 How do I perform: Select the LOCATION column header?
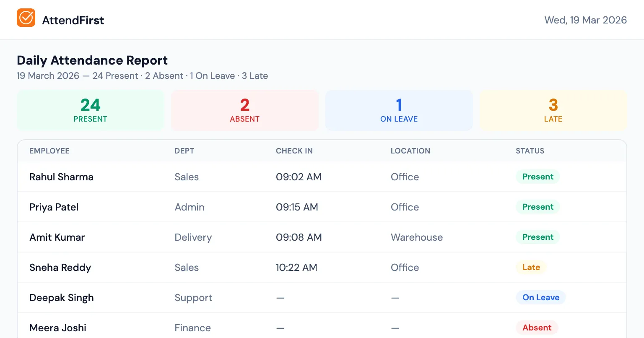[x=410, y=151]
